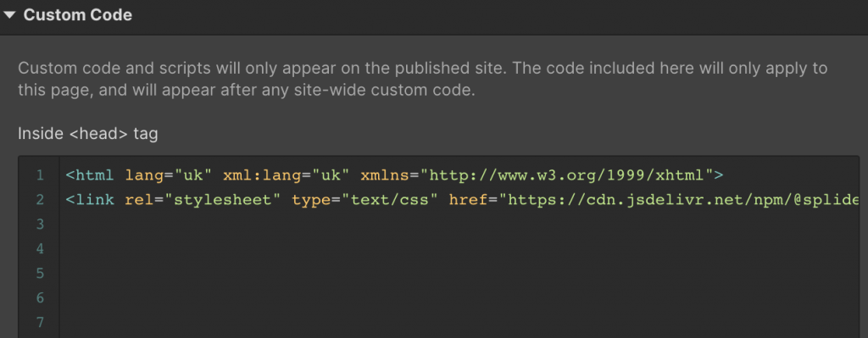Click line number 6 in the gutter

coord(40,298)
